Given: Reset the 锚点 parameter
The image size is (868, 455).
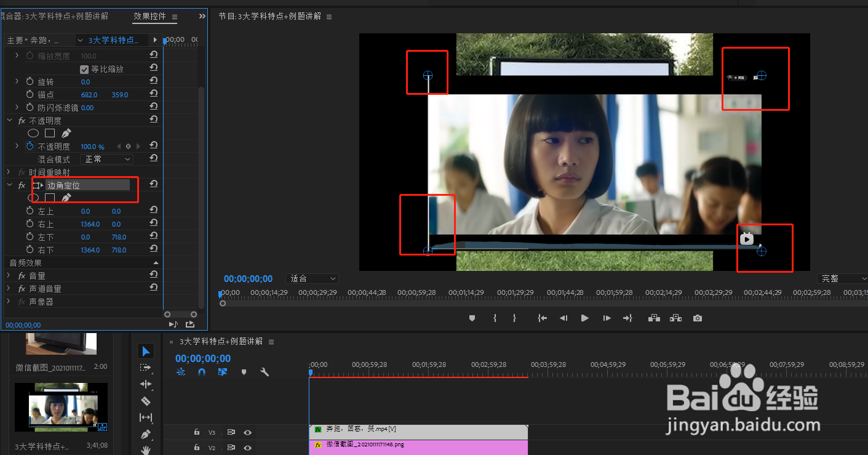Looking at the screenshot, I should click(154, 94).
